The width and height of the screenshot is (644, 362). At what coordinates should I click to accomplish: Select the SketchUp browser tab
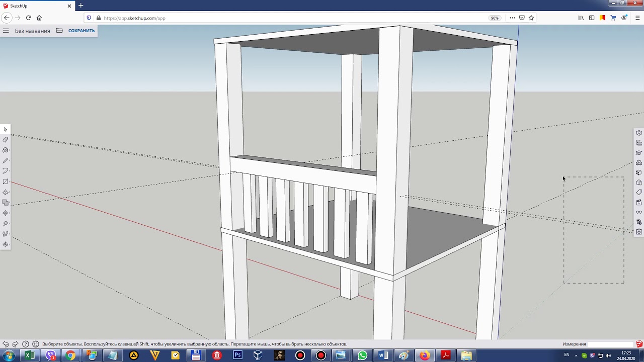coord(37,6)
